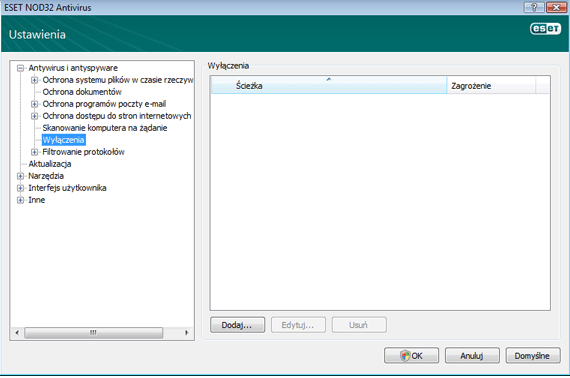
Task: Click the tree horizontal scrollbar thumb
Action: pos(93,333)
